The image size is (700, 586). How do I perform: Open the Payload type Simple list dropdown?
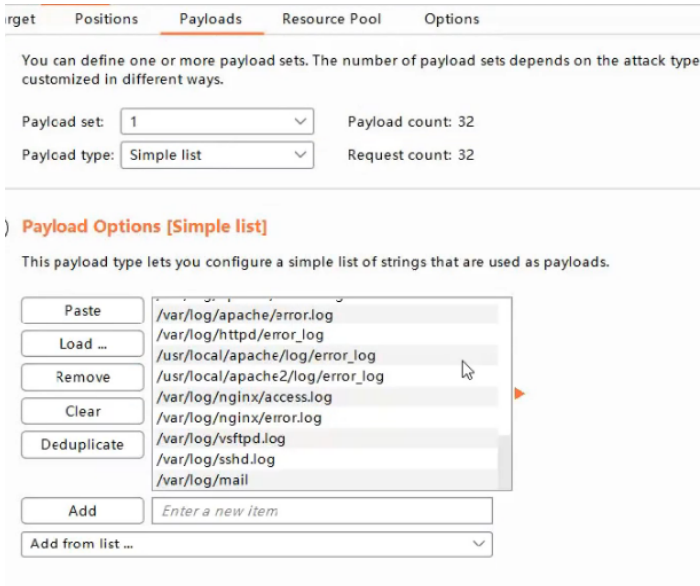pos(217,155)
